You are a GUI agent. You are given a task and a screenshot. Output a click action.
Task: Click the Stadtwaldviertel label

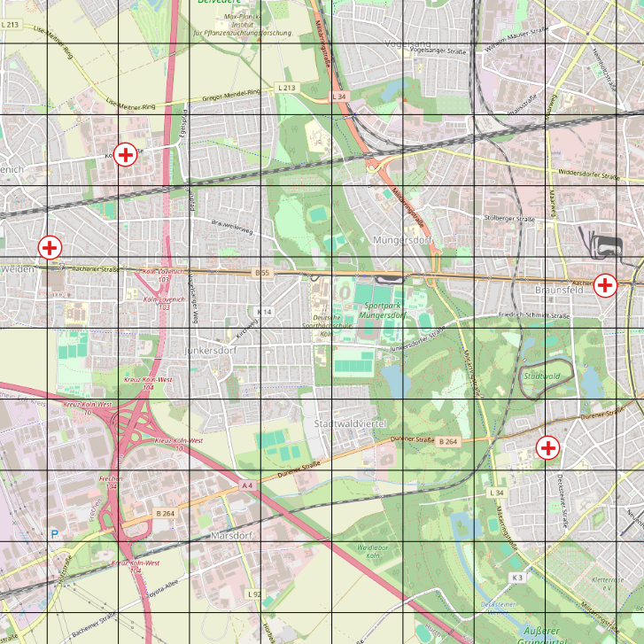pyautogui.click(x=350, y=423)
